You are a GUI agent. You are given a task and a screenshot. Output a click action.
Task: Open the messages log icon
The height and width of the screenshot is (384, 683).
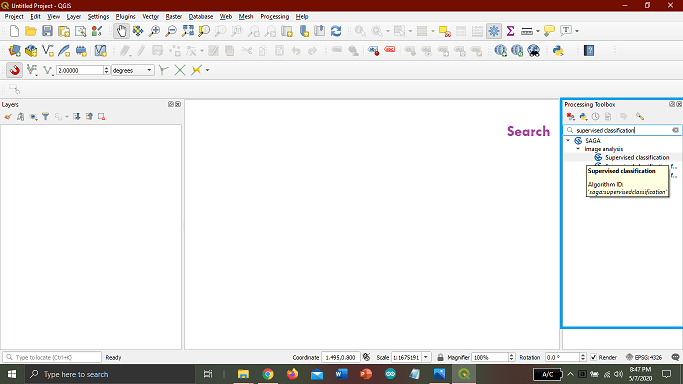[675, 357]
